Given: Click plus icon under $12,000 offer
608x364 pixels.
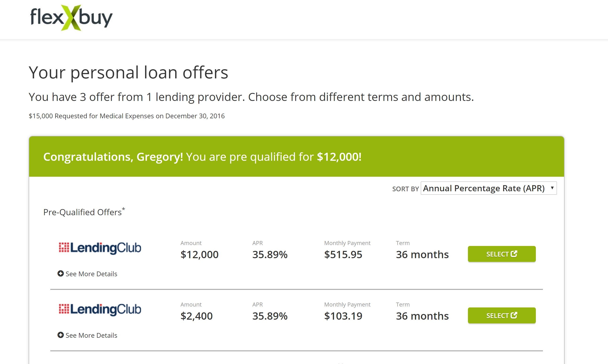Looking at the screenshot, I should [60, 273].
